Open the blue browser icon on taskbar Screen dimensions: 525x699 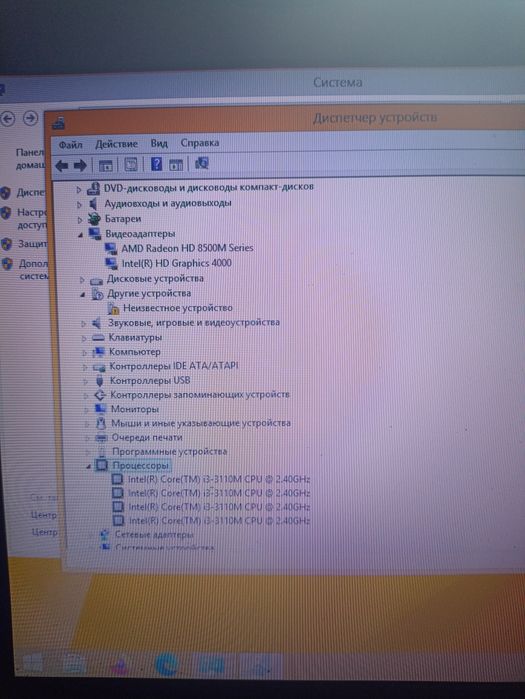click(x=167, y=665)
